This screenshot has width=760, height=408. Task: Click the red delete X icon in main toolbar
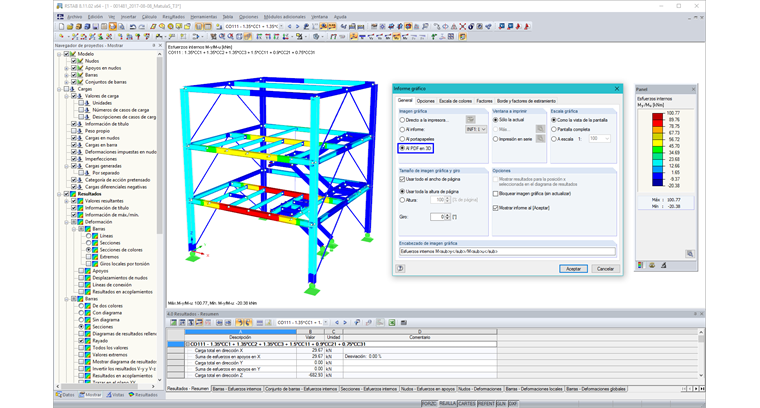pos(462,27)
